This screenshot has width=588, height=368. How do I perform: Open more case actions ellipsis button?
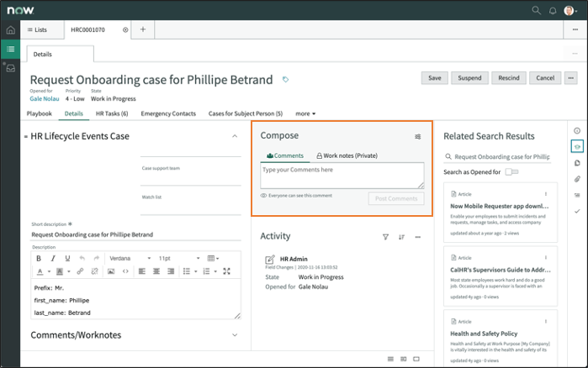570,78
